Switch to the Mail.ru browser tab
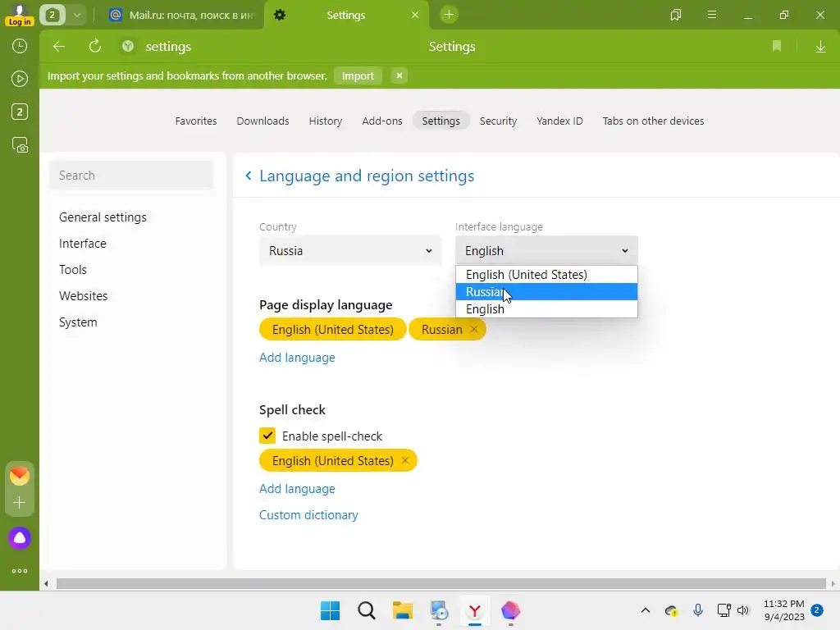Screen dimensions: 840x630 pyautogui.click(x=182, y=15)
